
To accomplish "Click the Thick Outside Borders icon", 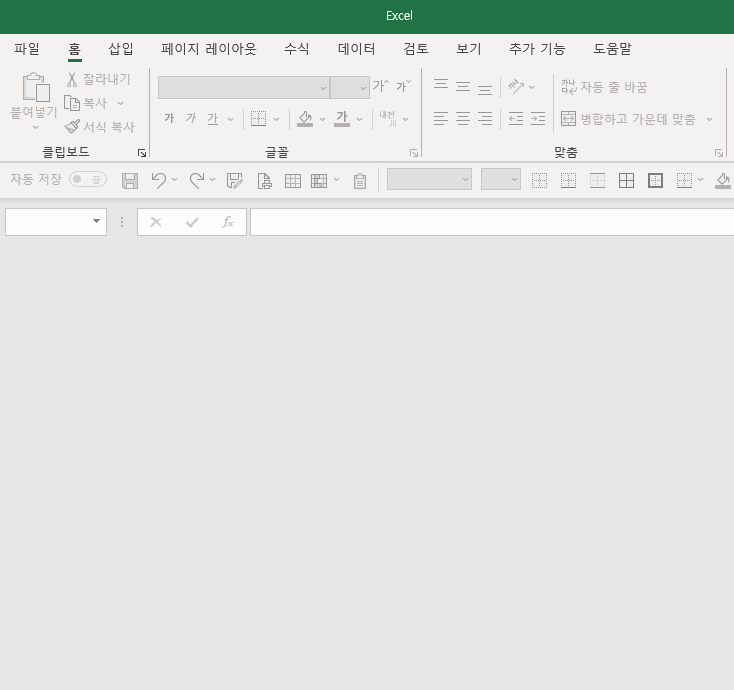I will pos(655,180).
